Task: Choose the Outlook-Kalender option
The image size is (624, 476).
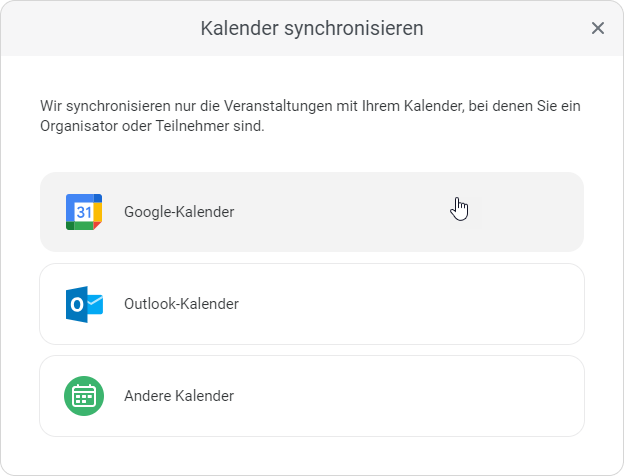Action: (x=312, y=304)
